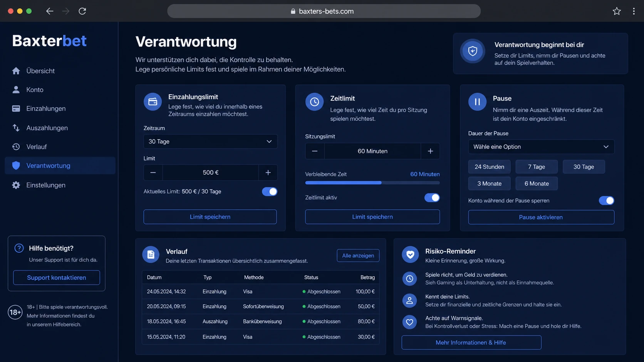This screenshot has height=362, width=644.
Task: Click the 500 € limit input field
Action: tap(211, 173)
